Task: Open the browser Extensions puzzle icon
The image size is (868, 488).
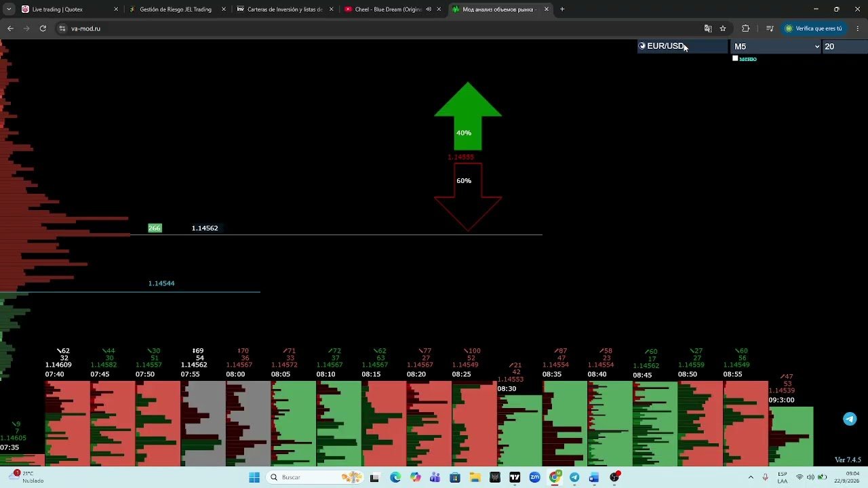Action: [746, 28]
